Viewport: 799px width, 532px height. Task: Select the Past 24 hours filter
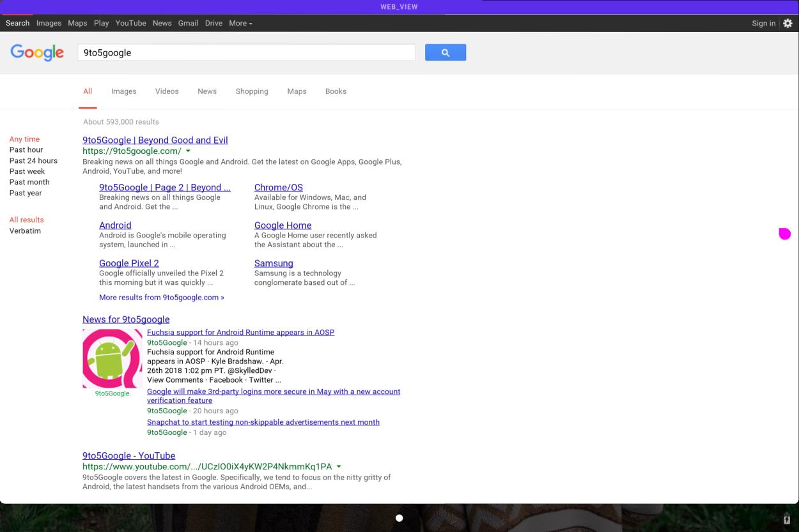click(33, 160)
